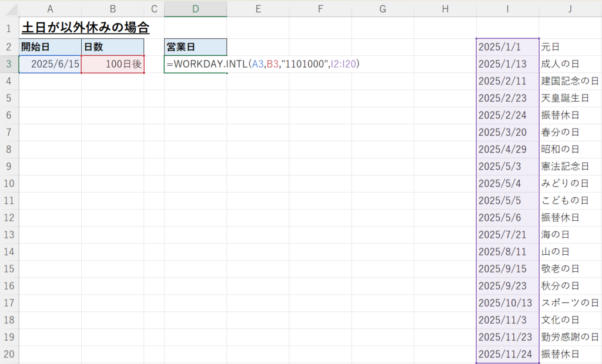Select the holiday name 海の日

click(x=555, y=235)
